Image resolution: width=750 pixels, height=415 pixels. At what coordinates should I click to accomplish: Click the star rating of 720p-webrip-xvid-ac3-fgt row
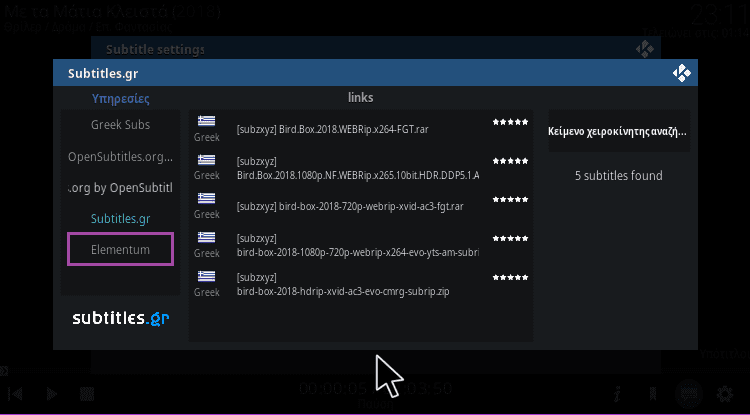click(510, 199)
